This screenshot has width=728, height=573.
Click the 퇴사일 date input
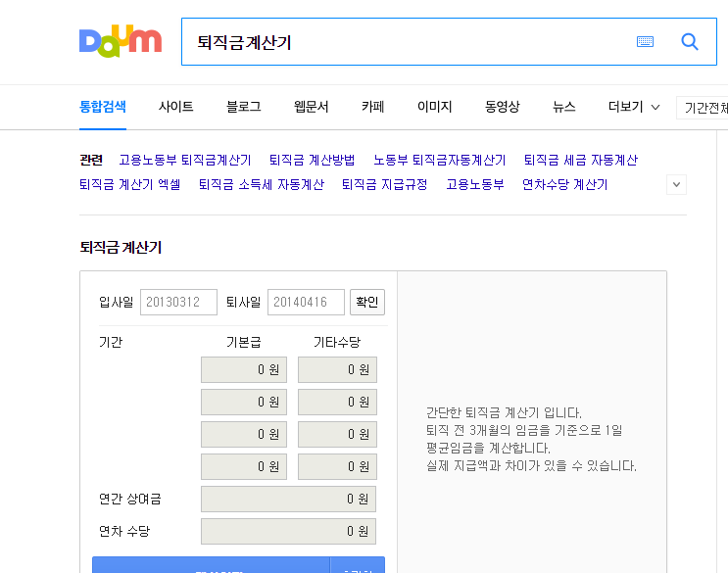[306, 303]
